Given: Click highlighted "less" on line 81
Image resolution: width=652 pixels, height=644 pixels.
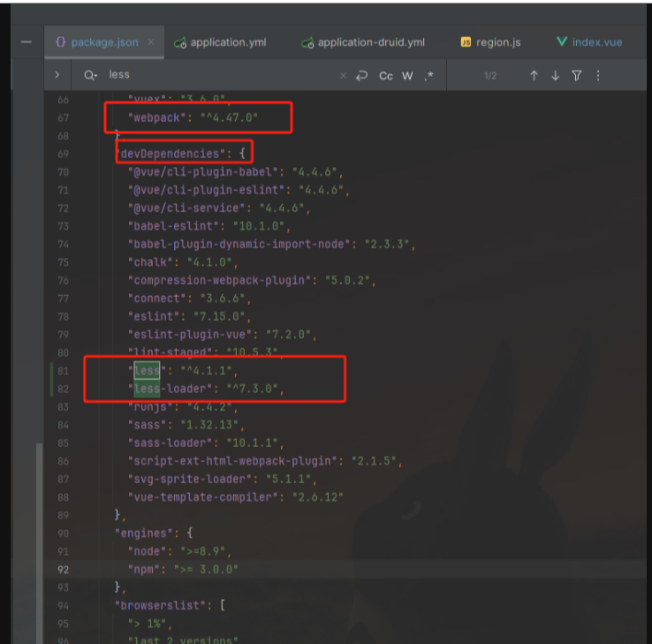Looking at the screenshot, I should tap(147, 371).
